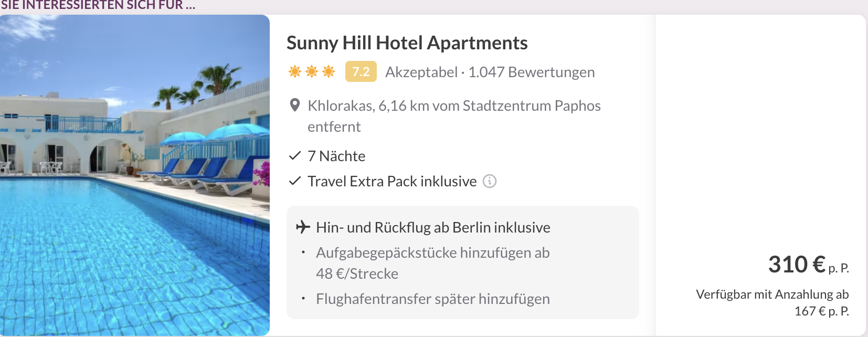Click the 7 Nächte duration text

[336, 156]
